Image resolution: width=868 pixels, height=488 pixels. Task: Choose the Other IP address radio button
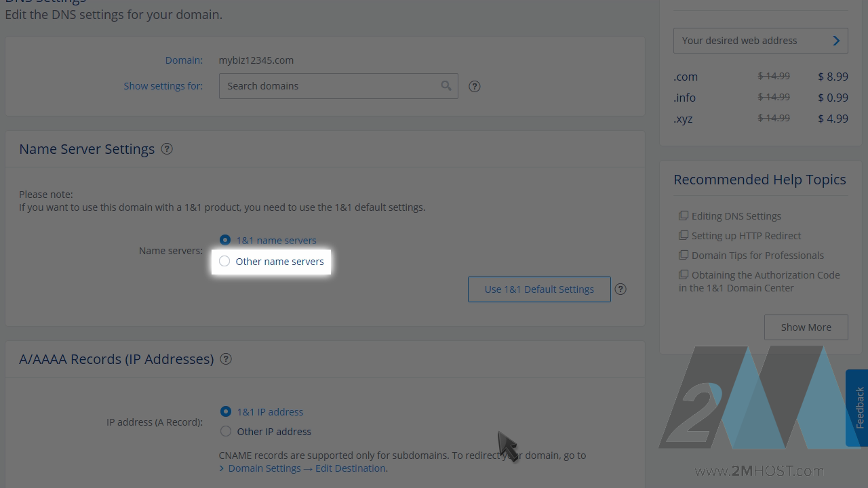[226, 431]
